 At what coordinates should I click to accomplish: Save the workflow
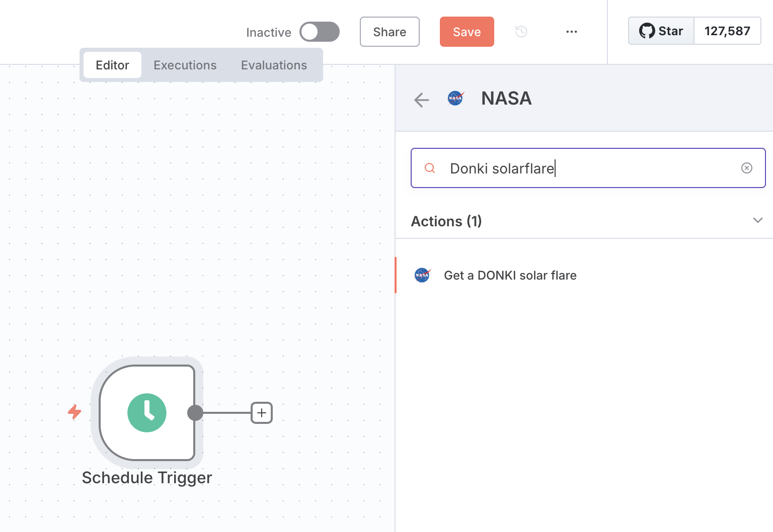coord(467,32)
